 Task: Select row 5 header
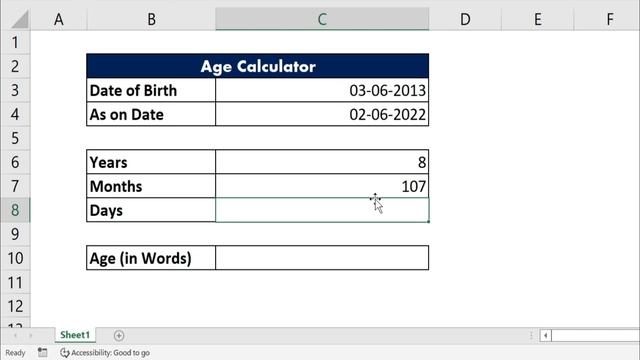click(15, 138)
